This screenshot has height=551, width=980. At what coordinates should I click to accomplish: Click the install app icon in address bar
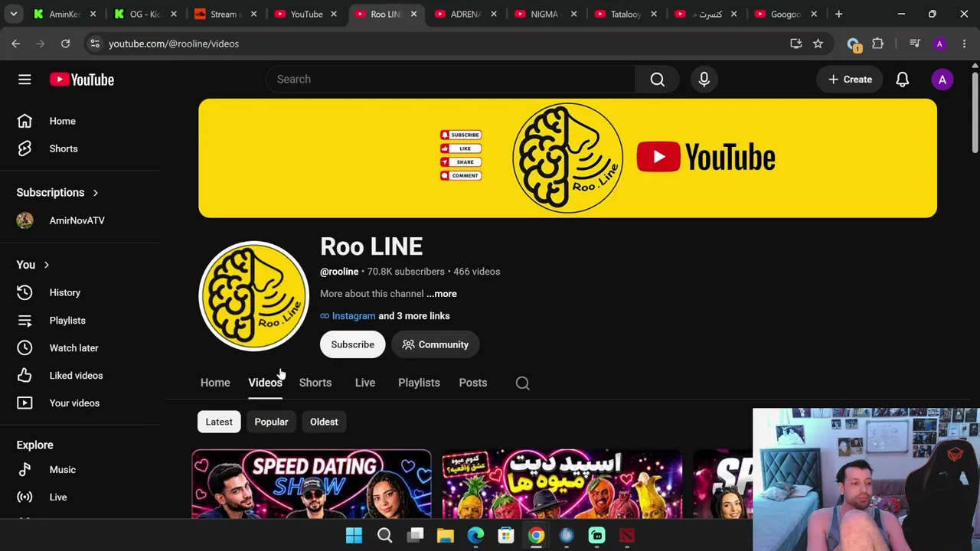tap(796, 44)
